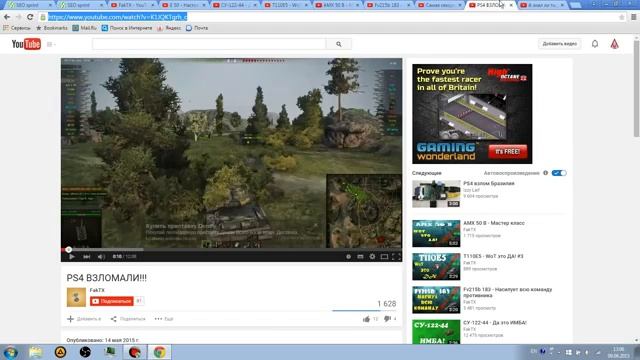Open the Поиск в Интернете bookmark

tap(127, 28)
